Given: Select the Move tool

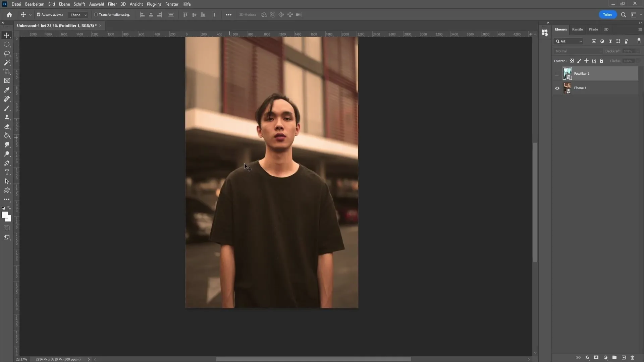Looking at the screenshot, I should (x=7, y=35).
